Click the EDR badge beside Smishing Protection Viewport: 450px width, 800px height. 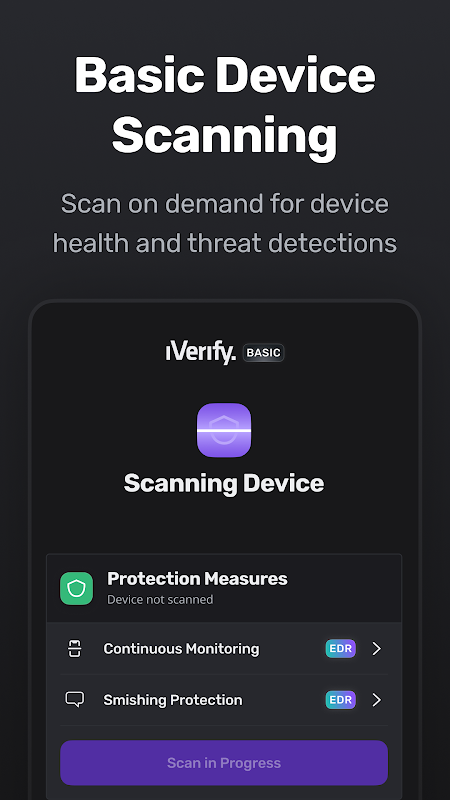pyautogui.click(x=340, y=699)
